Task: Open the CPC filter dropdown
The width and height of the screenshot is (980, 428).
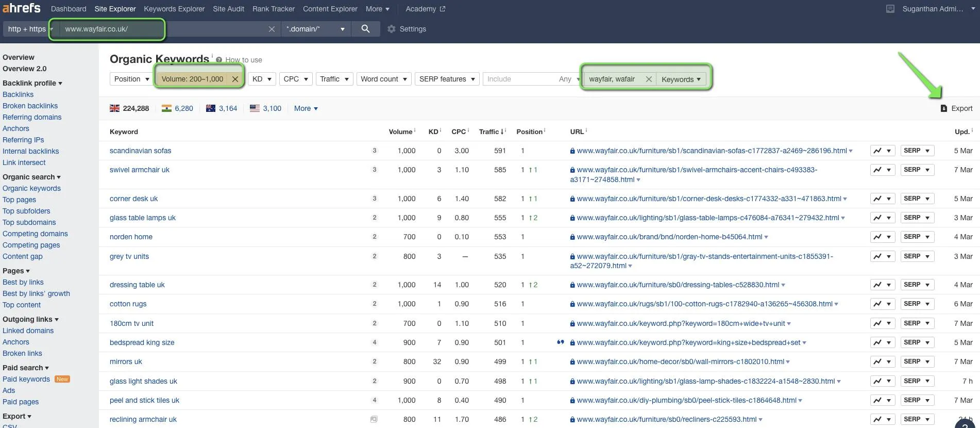Action: [296, 79]
